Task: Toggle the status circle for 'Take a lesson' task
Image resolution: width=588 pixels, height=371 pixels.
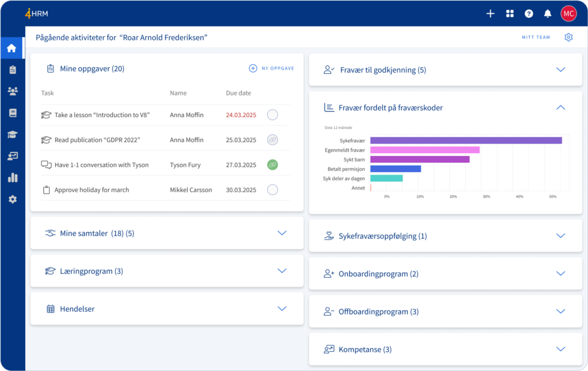Action: [x=273, y=115]
